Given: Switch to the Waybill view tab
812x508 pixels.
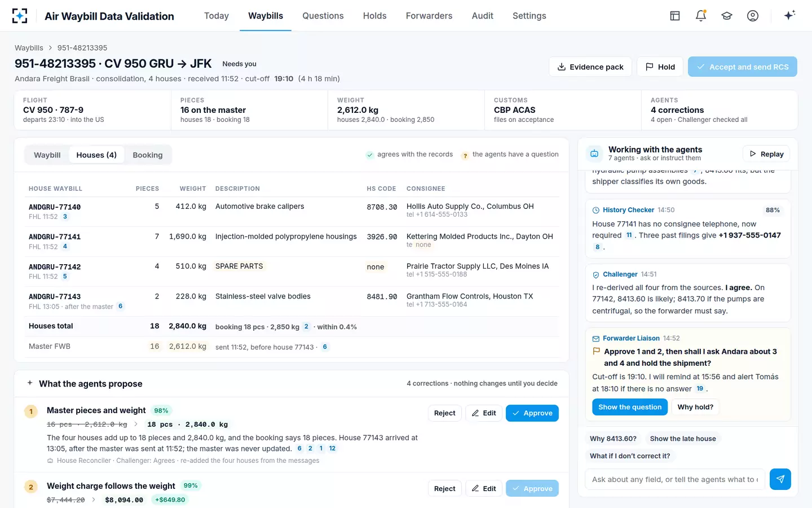Looking at the screenshot, I should (47, 155).
